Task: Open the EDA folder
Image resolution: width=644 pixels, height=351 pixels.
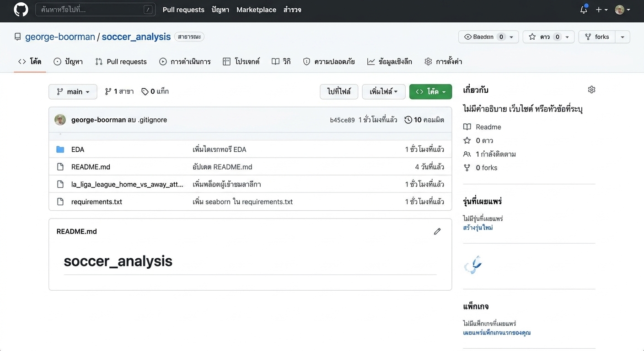Action: [x=78, y=149]
